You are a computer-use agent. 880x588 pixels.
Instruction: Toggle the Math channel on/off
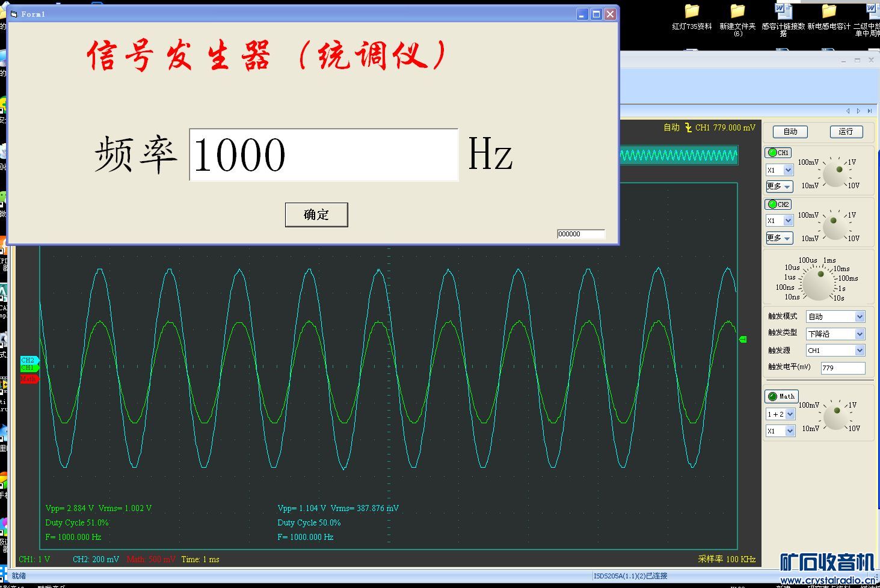(x=781, y=396)
